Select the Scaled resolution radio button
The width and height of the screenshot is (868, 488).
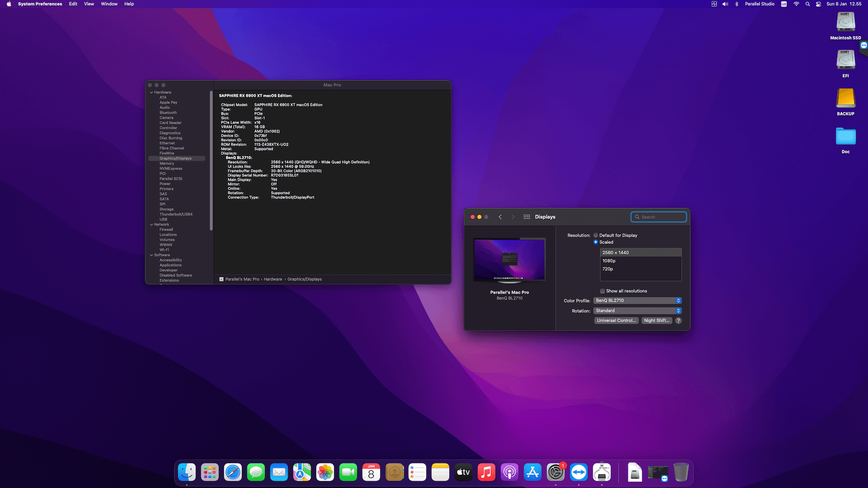(596, 242)
